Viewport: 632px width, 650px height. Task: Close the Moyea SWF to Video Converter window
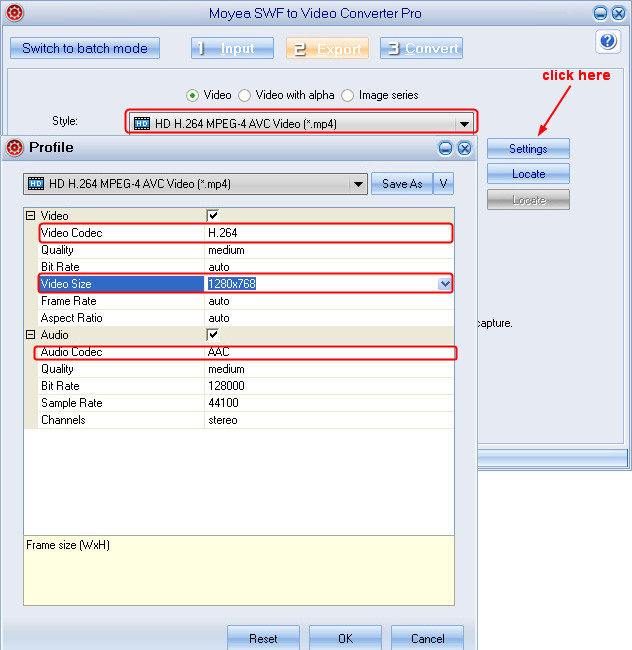pos(618,13)
